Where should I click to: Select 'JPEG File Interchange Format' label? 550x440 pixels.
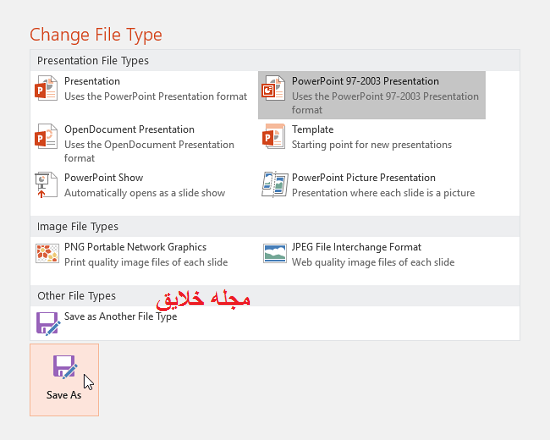click(x=356, y=247)
